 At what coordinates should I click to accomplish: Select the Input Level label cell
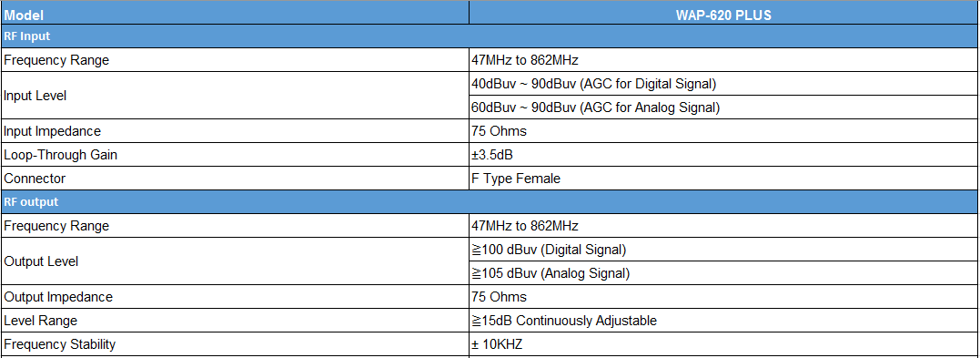click(x=235, y=96)
